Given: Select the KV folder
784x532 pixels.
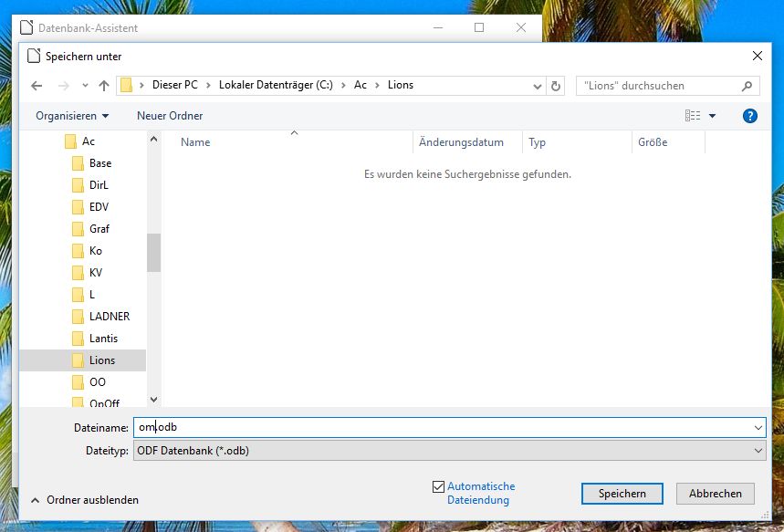Looking at the screenshot, I should point(88,273).
